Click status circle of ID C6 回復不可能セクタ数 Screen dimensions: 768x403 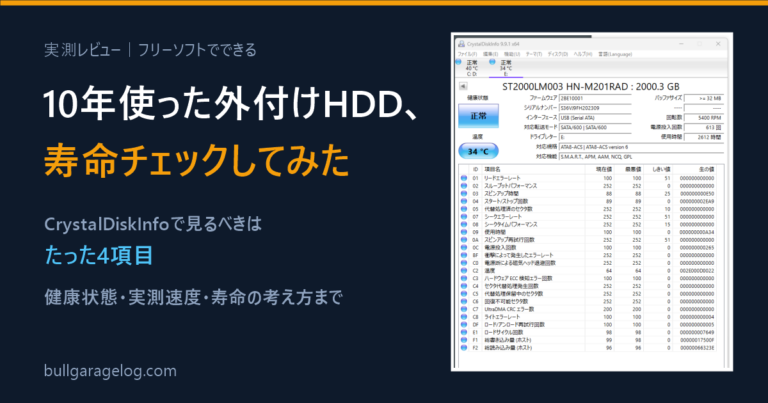(x=464, y=302)
